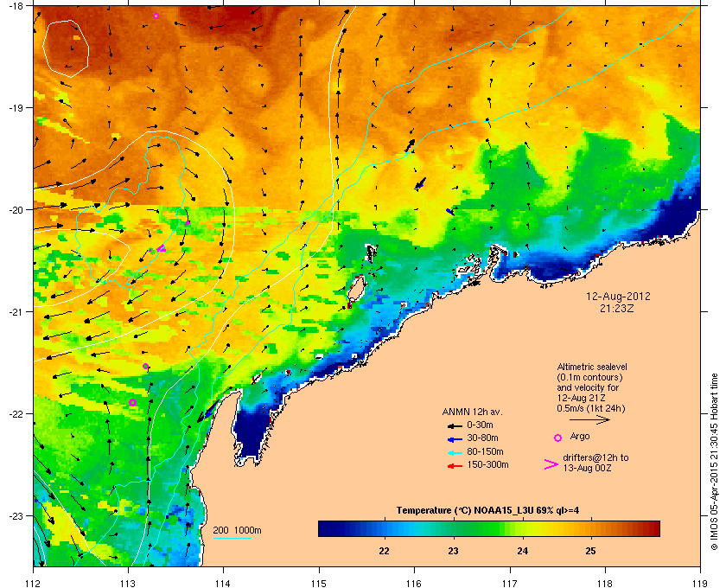Click the blue ANMN arrow near 19.75°S
This screenshot has width=726, height=588.
420,183
